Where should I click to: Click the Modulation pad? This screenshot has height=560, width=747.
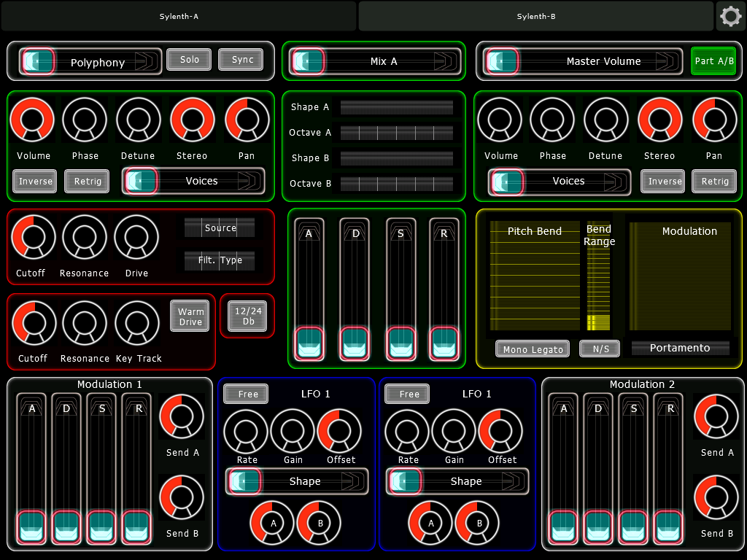click(681, 276)
